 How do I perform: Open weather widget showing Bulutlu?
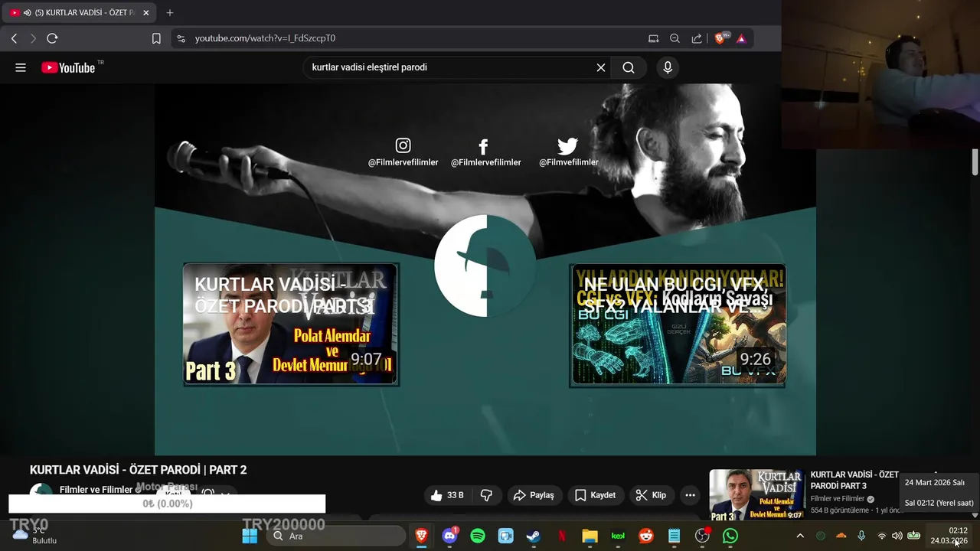(35, 536)
